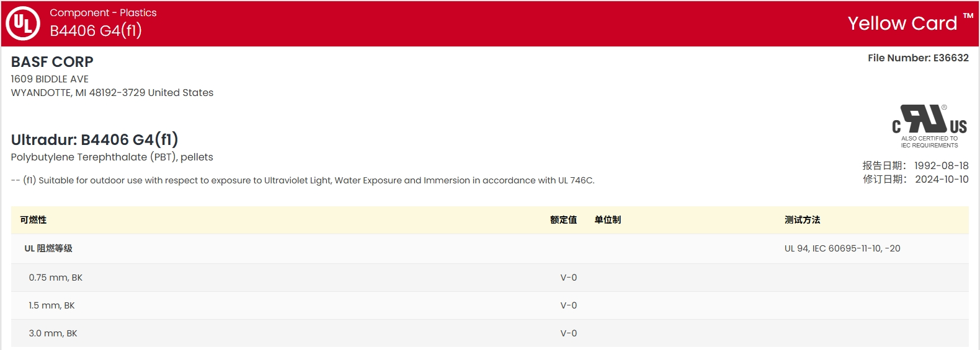Click the 可燃性 column header
Image resolution: width=980 pixels, height=350 pixels.
[x=33, y=220]
